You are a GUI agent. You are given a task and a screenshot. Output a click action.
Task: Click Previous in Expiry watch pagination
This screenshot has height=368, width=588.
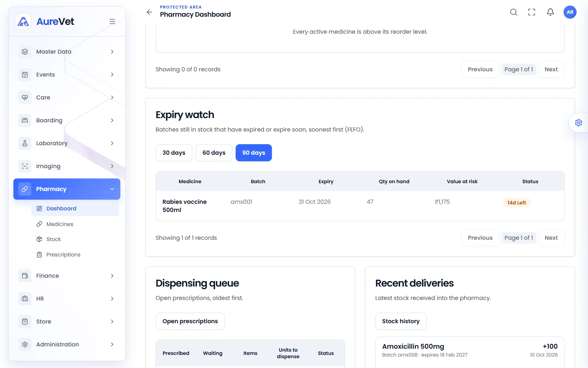[480, 238]
